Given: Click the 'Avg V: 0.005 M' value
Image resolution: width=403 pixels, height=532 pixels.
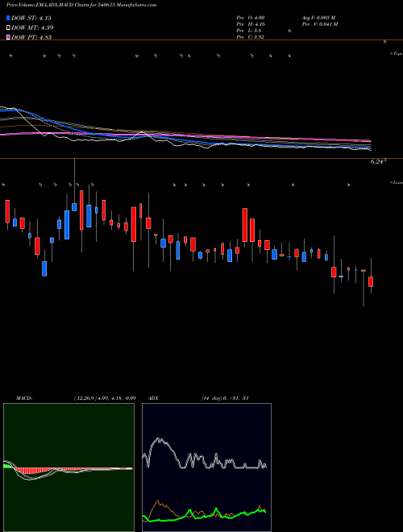Looking at the screenshot, I should tap(318, 17).
